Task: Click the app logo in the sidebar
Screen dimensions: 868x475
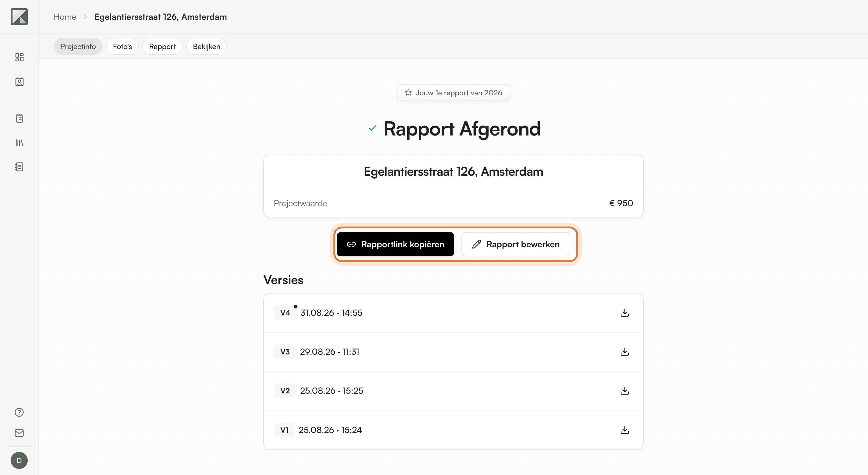Action: [x=19, y=17]
